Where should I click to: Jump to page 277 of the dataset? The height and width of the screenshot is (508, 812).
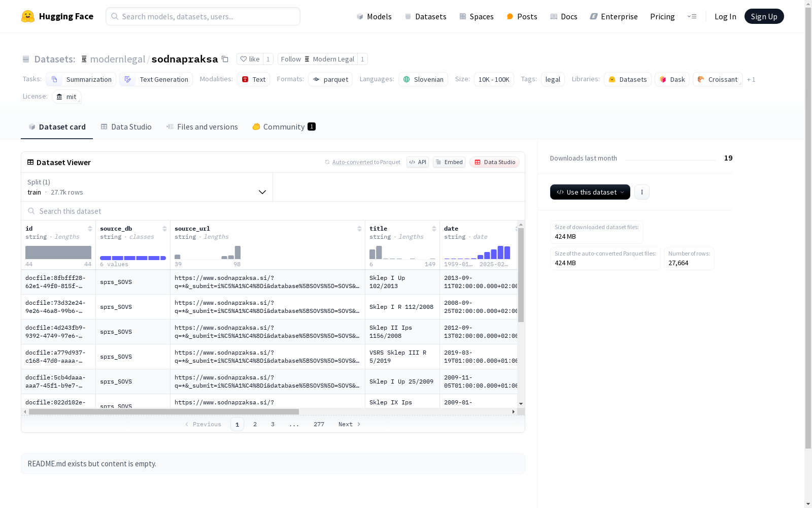pyautogui.click(x=319, y=424)
